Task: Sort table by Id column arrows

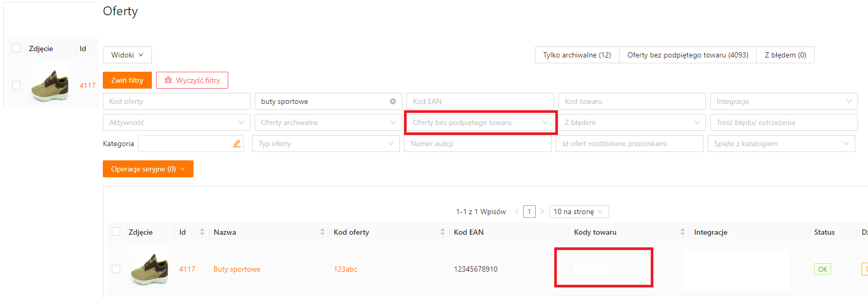Action: click(x=202, y=232)
